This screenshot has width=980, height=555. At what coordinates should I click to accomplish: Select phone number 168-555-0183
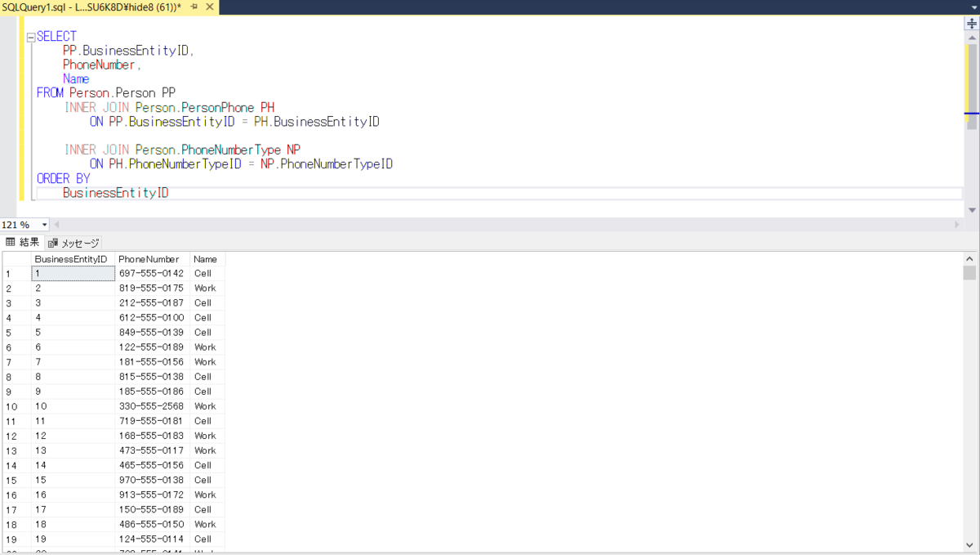[x=152, y=436]
